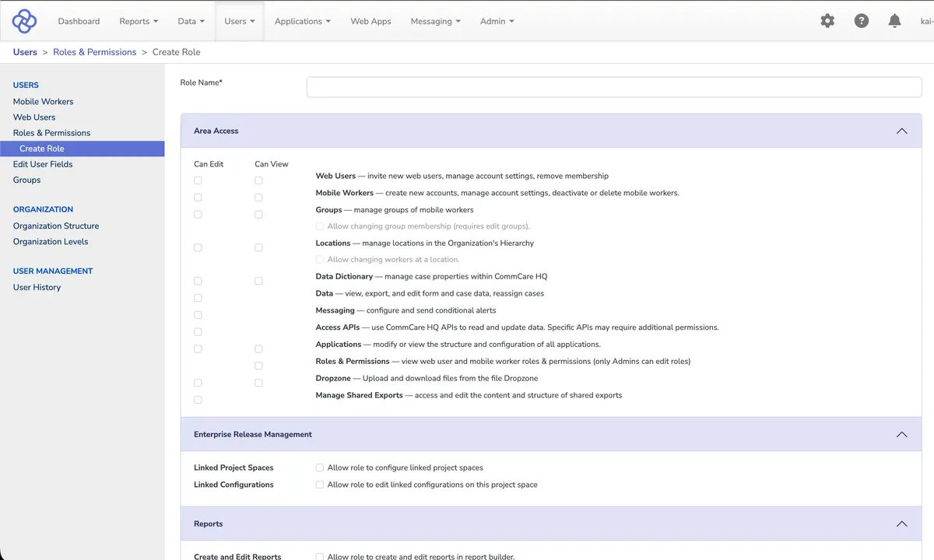This screenshot has height=560, width=934.
Task: Collapse the Area Access section chevron
Action: click(x=902, y=131)
